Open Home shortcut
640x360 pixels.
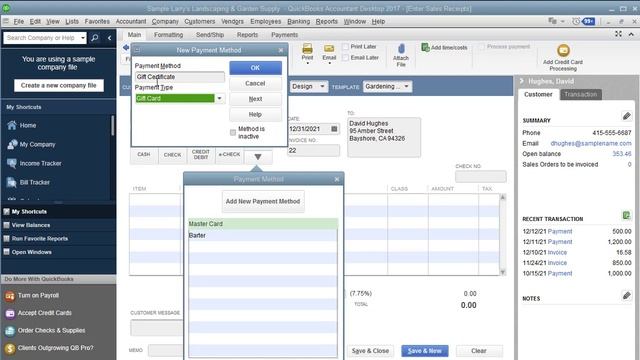[x=28, y=125]
